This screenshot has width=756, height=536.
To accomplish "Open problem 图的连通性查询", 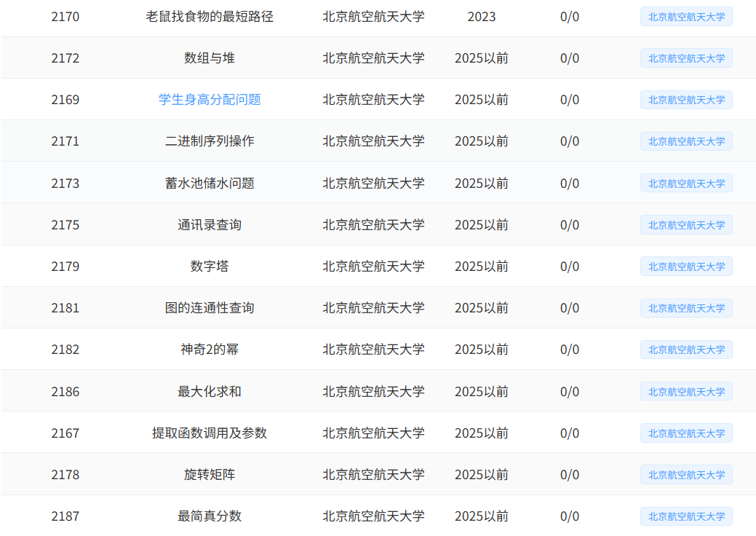I will pos(210,308).
